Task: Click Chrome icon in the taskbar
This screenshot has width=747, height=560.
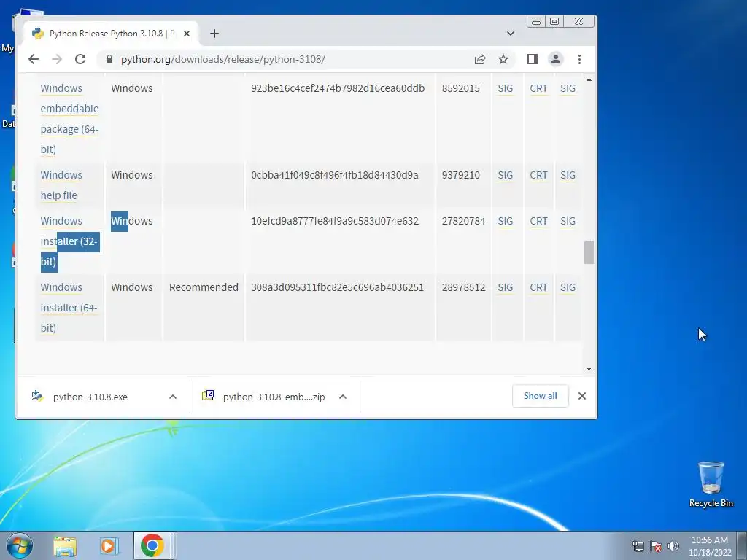Action: click(152, 545)
